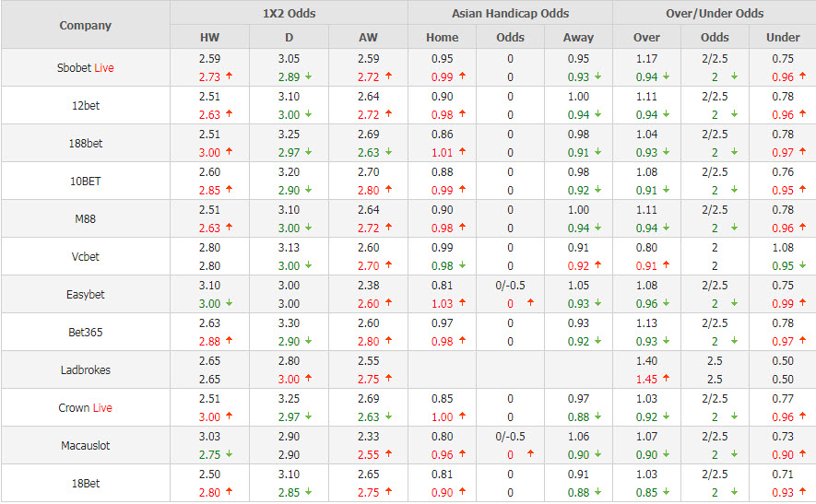816x504 pixels.
Task: Select red up arrow beside 18Bet's 0.93 under
Action: click(803, 493)
